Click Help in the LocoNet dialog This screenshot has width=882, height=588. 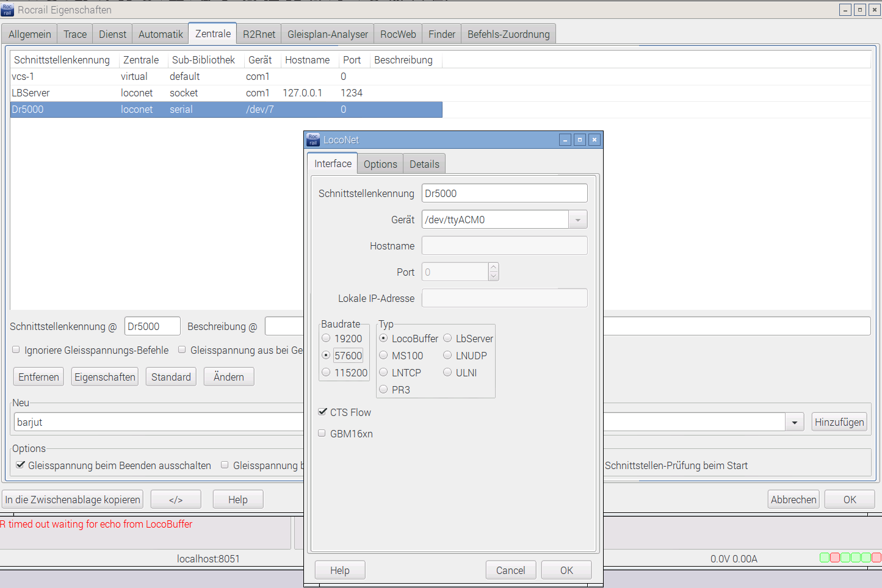[x=340, y=570]
